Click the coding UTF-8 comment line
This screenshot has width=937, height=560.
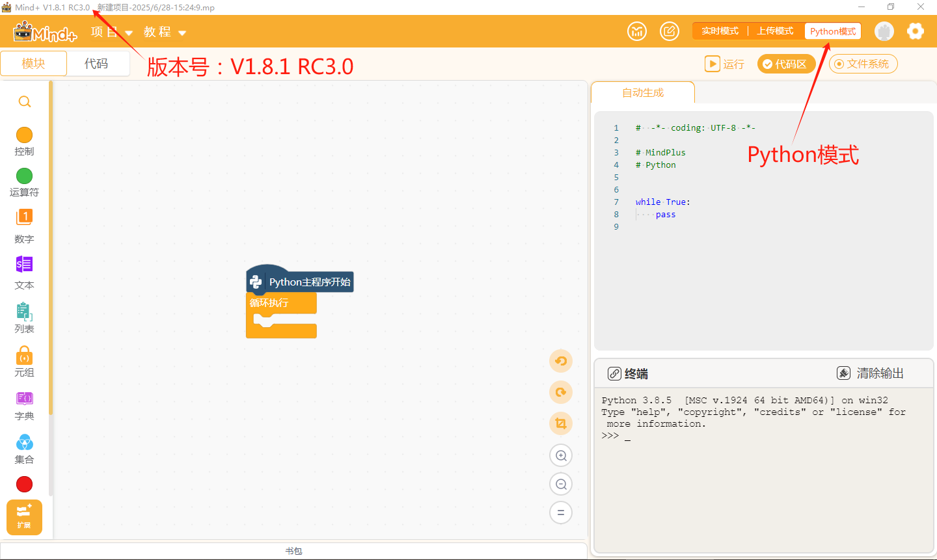tap(696, 128)
